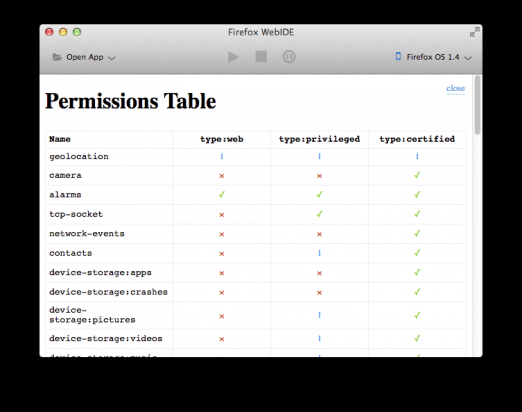Screen dimensions: 522x412
Task: Select the device-storage:videos row name
Action: point(106,338)
